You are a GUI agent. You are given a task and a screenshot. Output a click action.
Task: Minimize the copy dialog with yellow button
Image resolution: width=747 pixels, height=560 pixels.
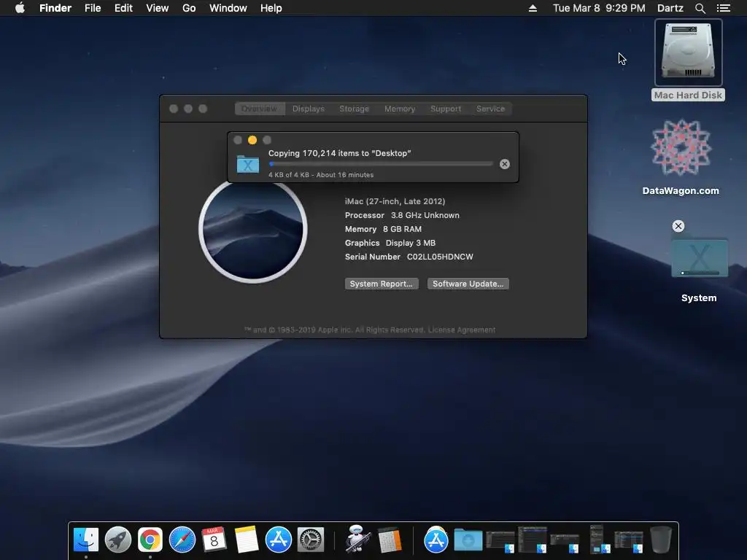click(x=252, y=140)
